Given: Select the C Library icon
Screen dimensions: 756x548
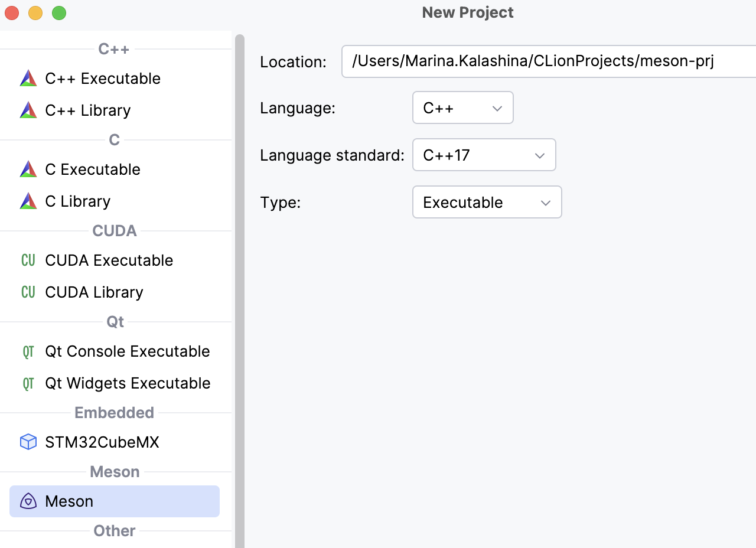Looking at the screenshot, I should [x=28, y=201].
